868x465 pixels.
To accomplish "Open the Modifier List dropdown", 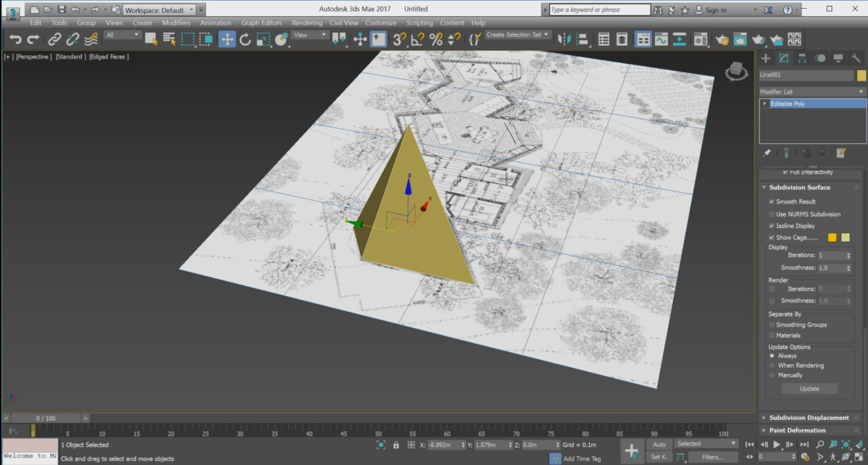I will tap(862, 91).
